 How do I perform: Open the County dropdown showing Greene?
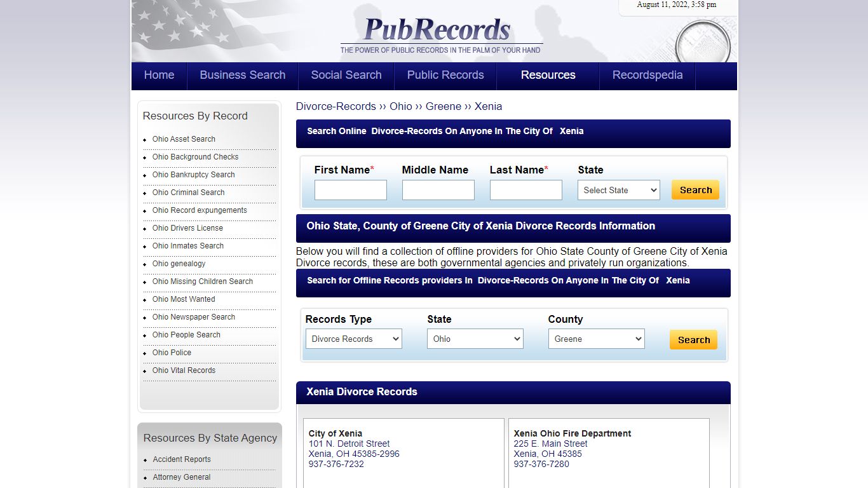(597, 339)
